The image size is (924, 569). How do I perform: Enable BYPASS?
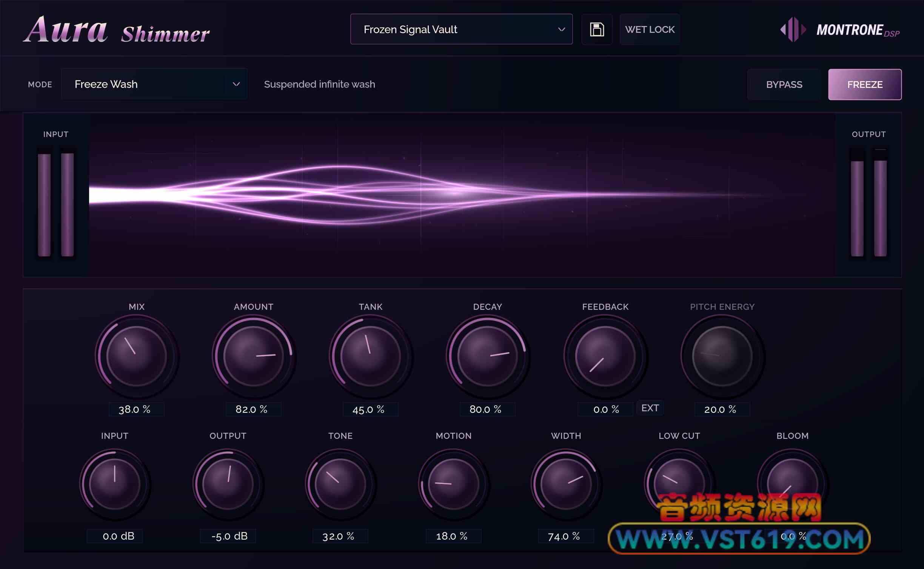pos(784,85)
